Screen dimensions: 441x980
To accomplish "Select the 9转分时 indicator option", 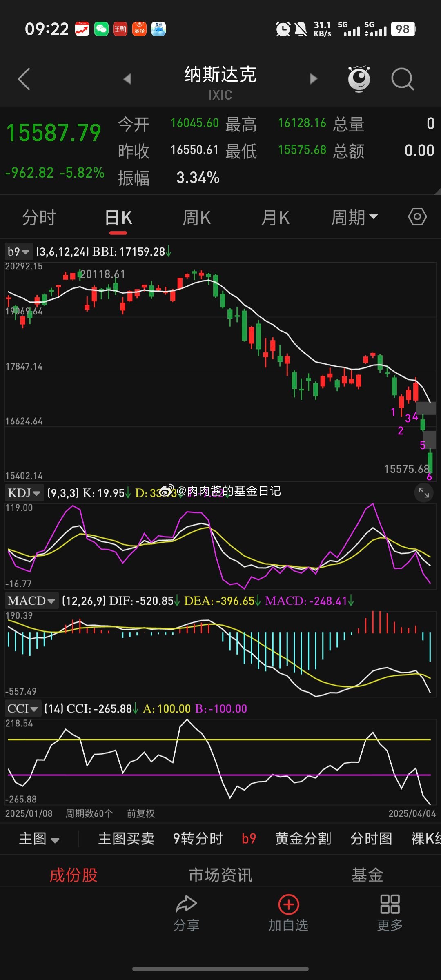I will [198, 838].
